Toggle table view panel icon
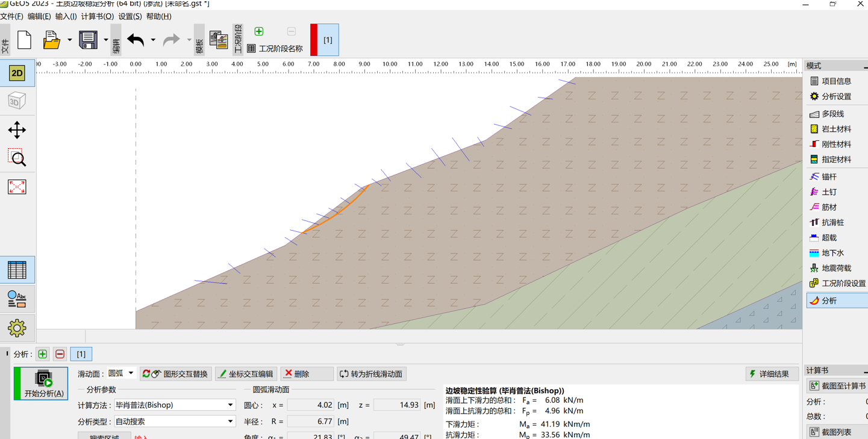The height and width of the screenshot is (439, 868). click(17, 270)
